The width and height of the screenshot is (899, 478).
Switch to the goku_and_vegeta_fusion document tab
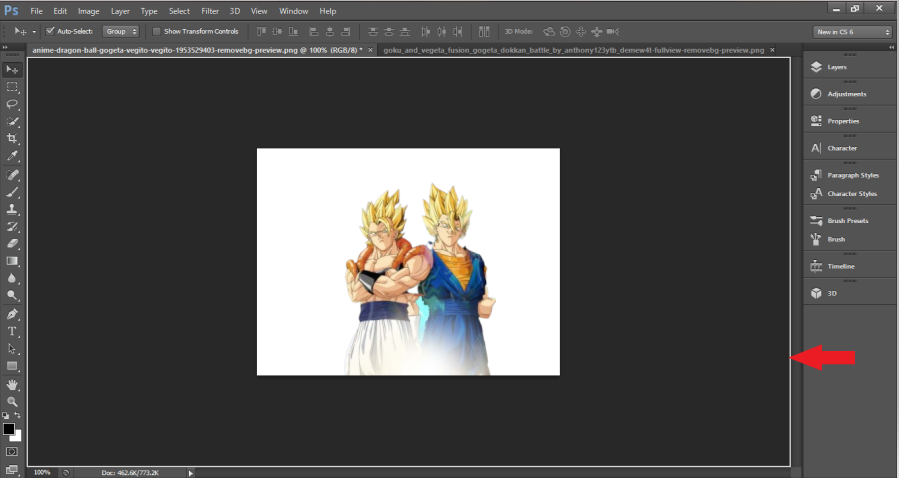tap(573, 50)
